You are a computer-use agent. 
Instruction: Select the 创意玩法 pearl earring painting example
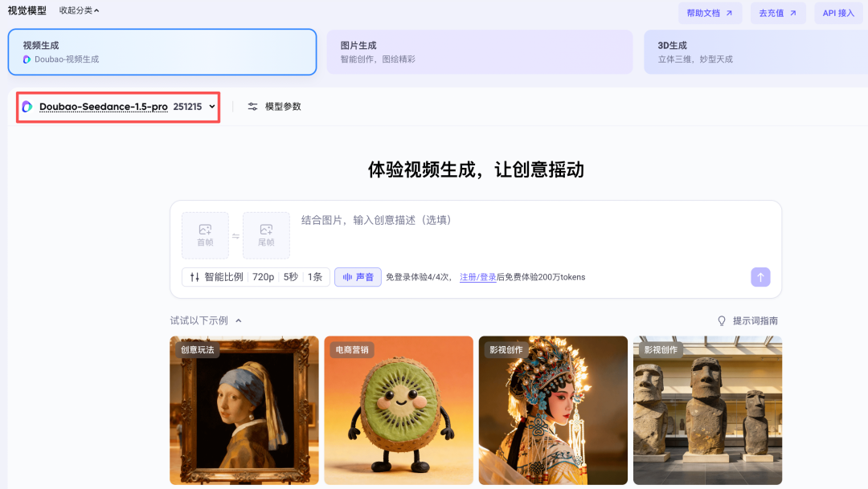244,410
